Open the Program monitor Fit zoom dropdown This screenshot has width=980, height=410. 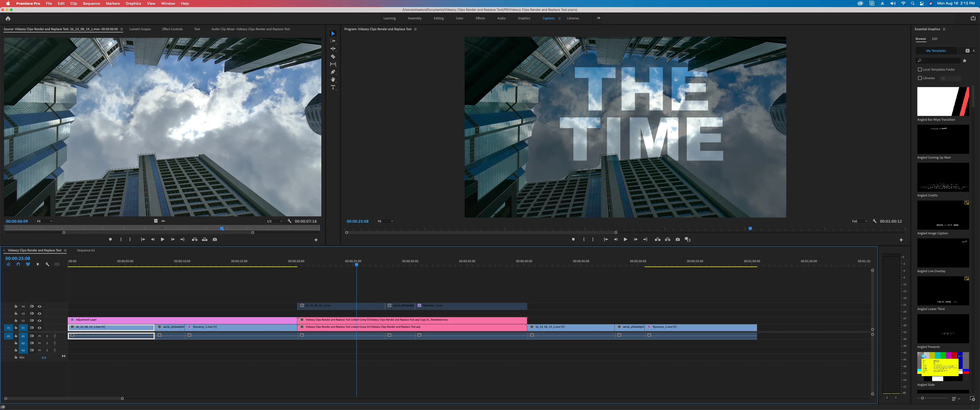coord(385,221)
